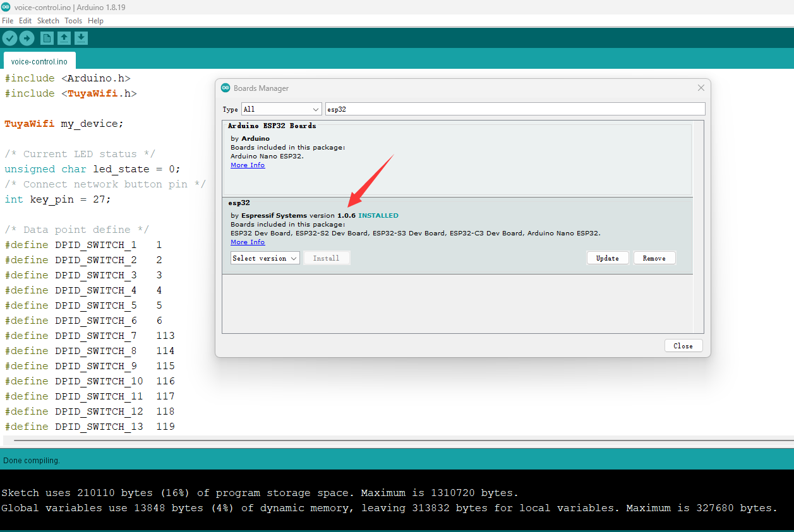Viewport: 794px width, 532px height.
Task: Expand the Select version dropdown
Action: (265, 258)
